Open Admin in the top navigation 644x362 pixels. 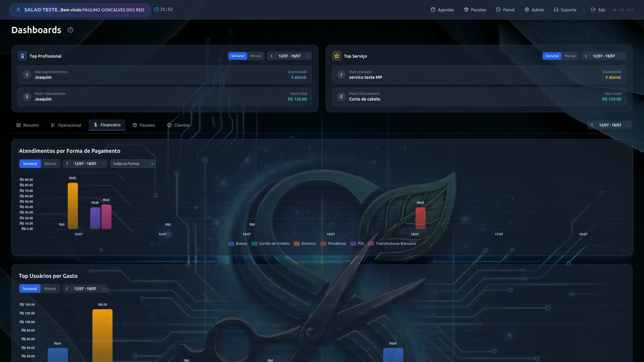(534, 10)
